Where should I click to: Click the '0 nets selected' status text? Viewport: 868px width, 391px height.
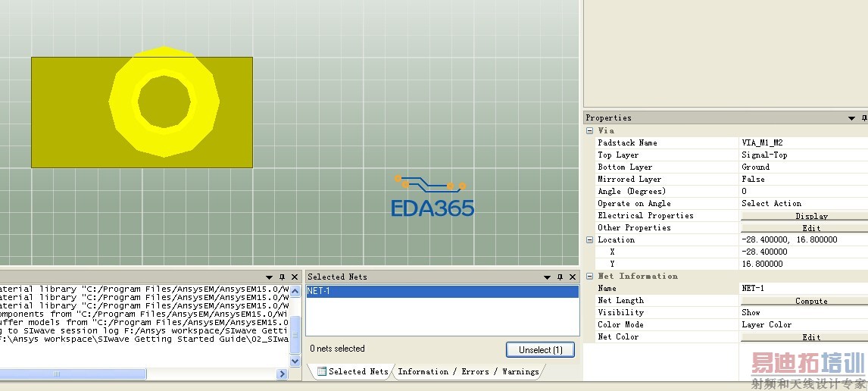(x=337, y=349)
